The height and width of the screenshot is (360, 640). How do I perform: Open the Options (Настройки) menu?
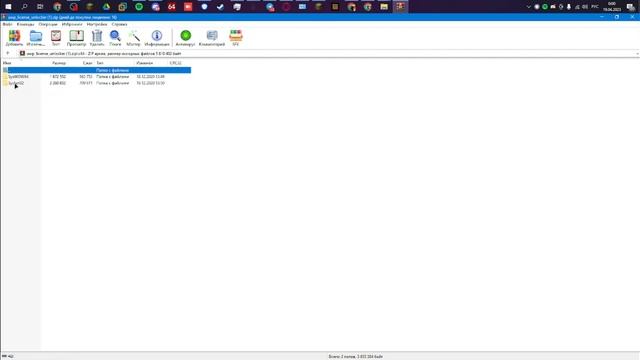[97, 24]
